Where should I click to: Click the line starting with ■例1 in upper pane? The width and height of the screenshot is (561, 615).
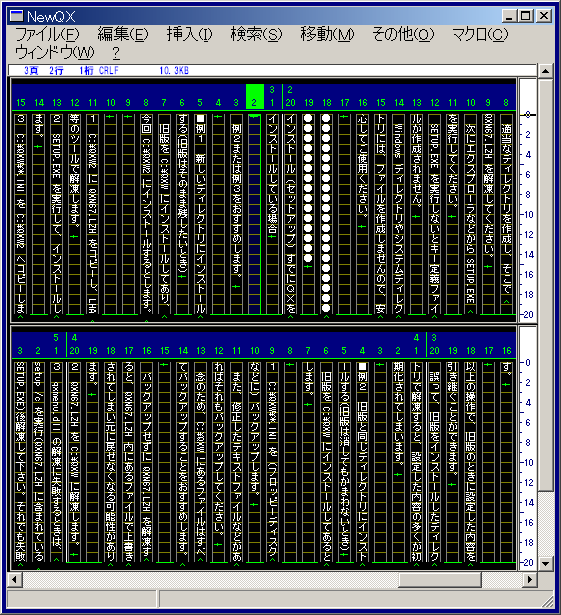pos(200,214)
